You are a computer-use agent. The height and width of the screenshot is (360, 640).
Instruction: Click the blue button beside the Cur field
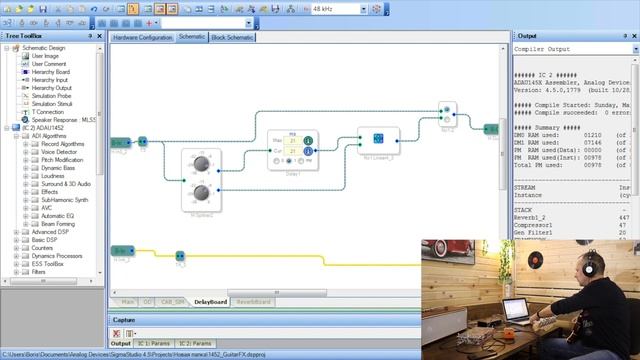point(308,151)
